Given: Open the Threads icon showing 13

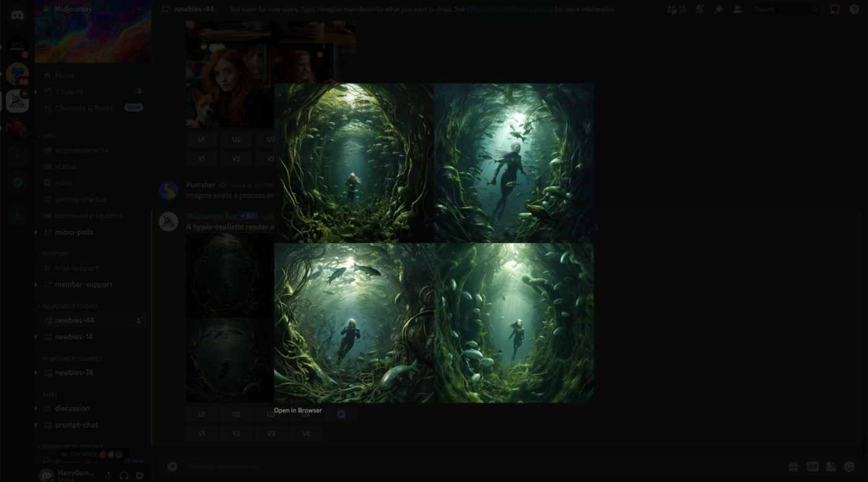Looking at the screenshot, I should pos(676,9).
